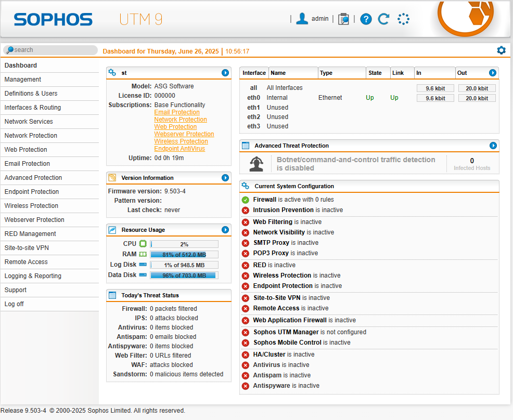Follow the Email Protection subscription link
The image size is (513, 420).
click(177, 112)
